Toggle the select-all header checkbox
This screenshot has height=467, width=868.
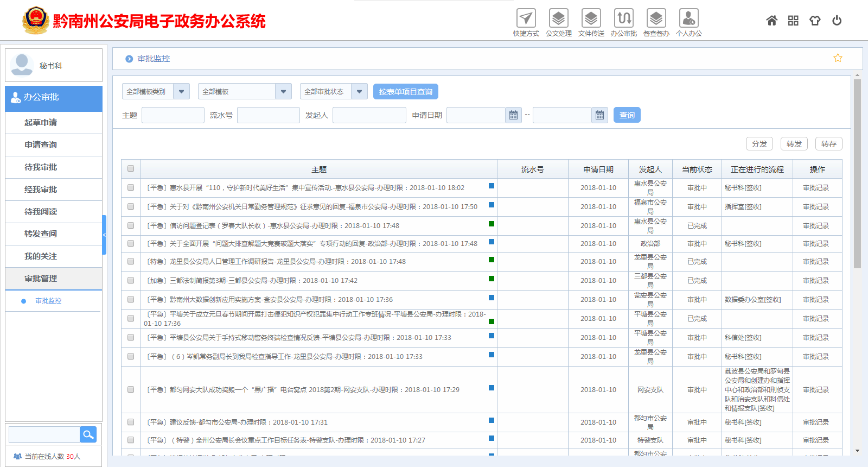pyautogui.click(x=131, y=169)
